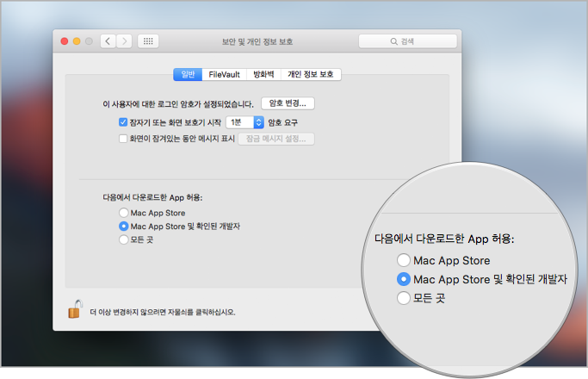Image resolution: width=588 pixels, height=379 pixels.
Task: Click the 보안 및 개인 정보 보호 window title
Action: click(257, 41)
